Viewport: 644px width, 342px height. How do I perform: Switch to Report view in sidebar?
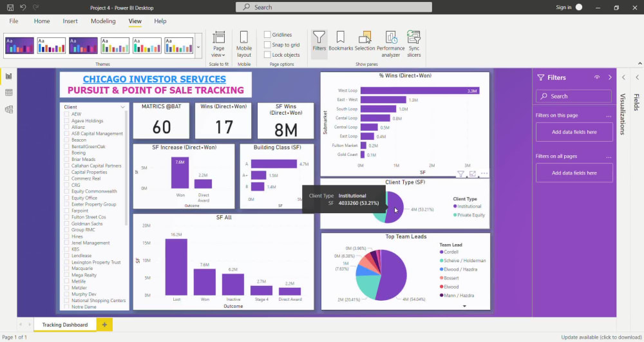coord(8,76)
